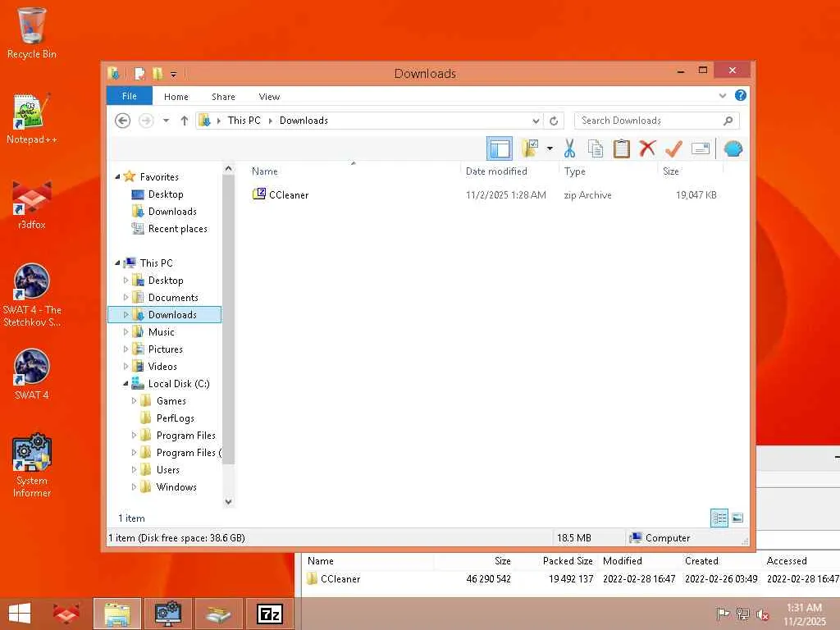The height and width of the screenshot is (630, 840).
Task: Collapse the This PC tree node
Action: click(117, 262)
